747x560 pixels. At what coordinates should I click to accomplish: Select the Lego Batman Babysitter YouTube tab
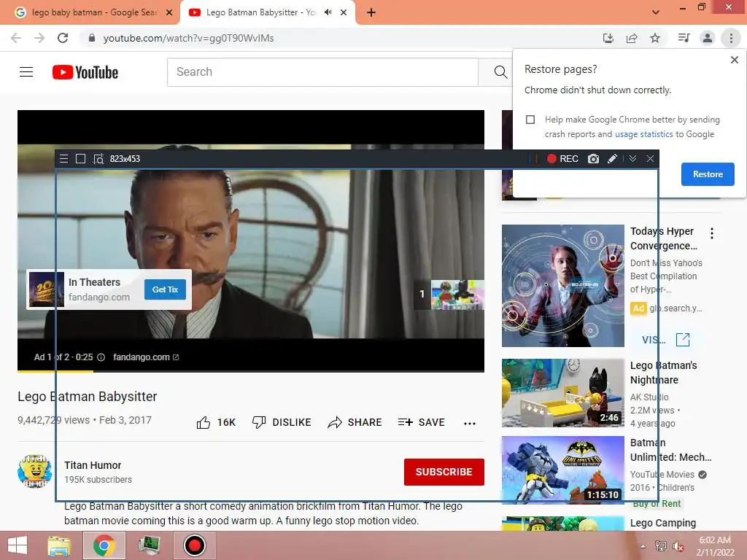[260, 12]
